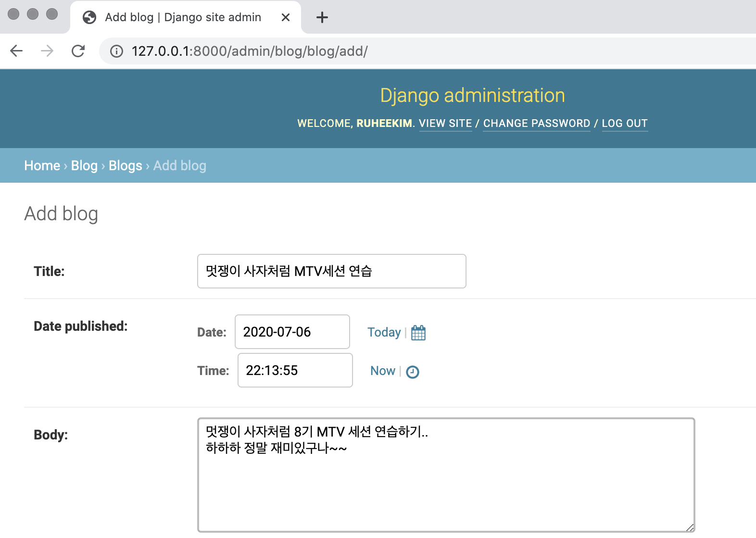Click the browser forward arrow

tap(47, 51)
